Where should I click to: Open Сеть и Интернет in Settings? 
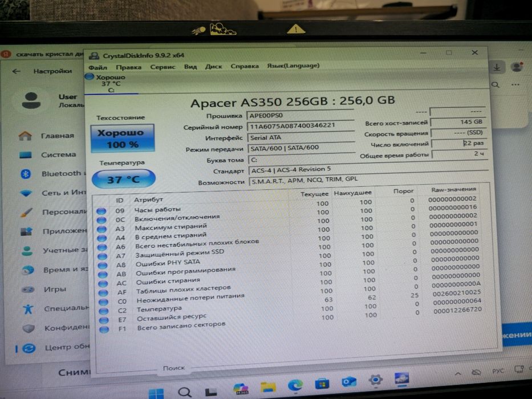(53, 193)
